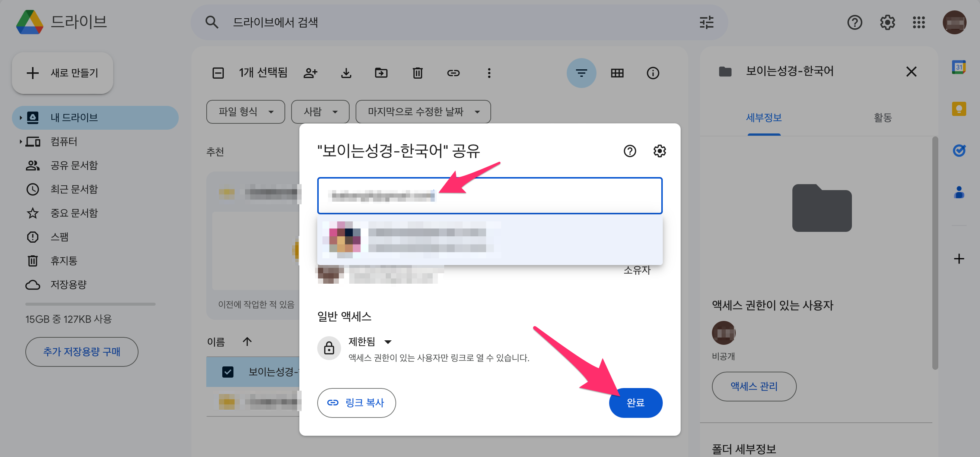
Task: Clear selection with the deselect box icon
Action: [x=218, y=73]
